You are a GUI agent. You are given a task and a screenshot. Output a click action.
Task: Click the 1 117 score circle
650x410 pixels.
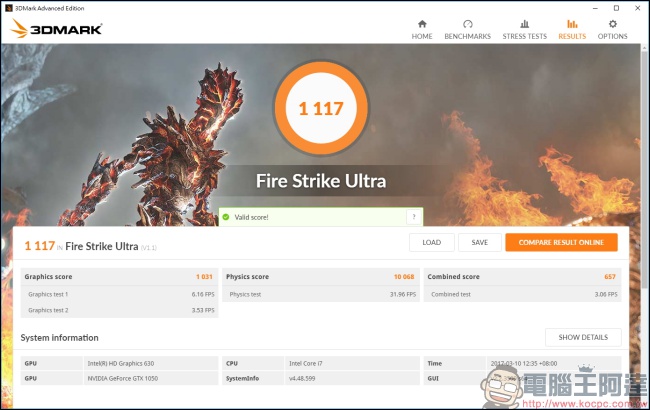pyautogui.click(x=321, y=109)
